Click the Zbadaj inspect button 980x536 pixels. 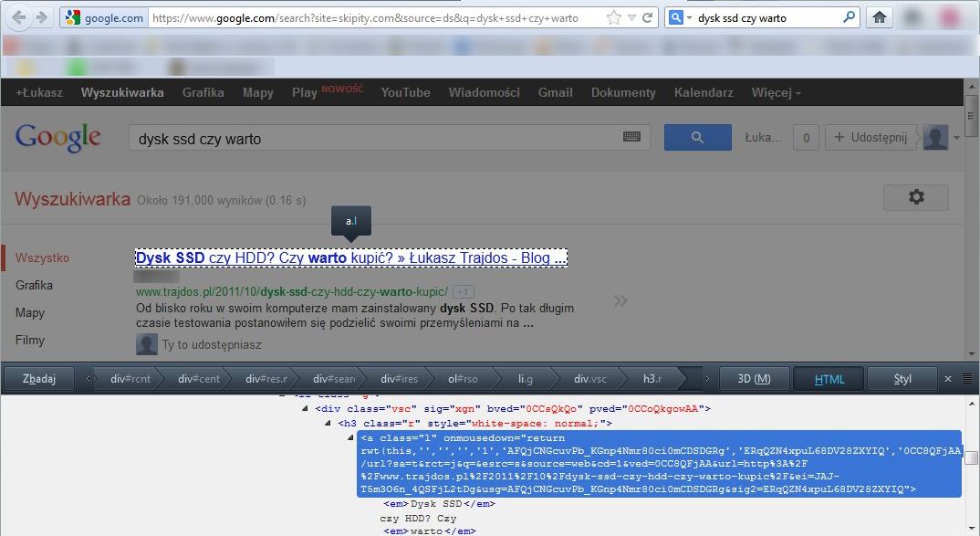(38, 378)
